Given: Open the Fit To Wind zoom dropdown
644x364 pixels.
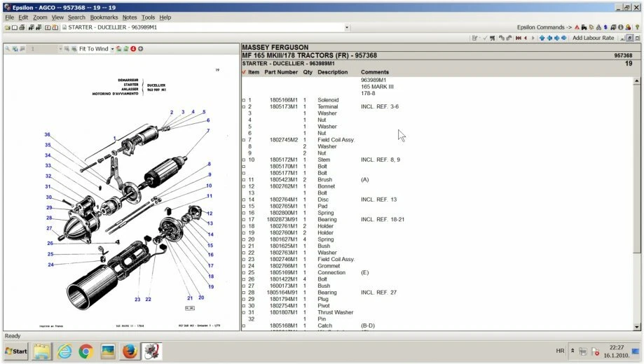Looking at the screenshot, I should click(112, 49).
